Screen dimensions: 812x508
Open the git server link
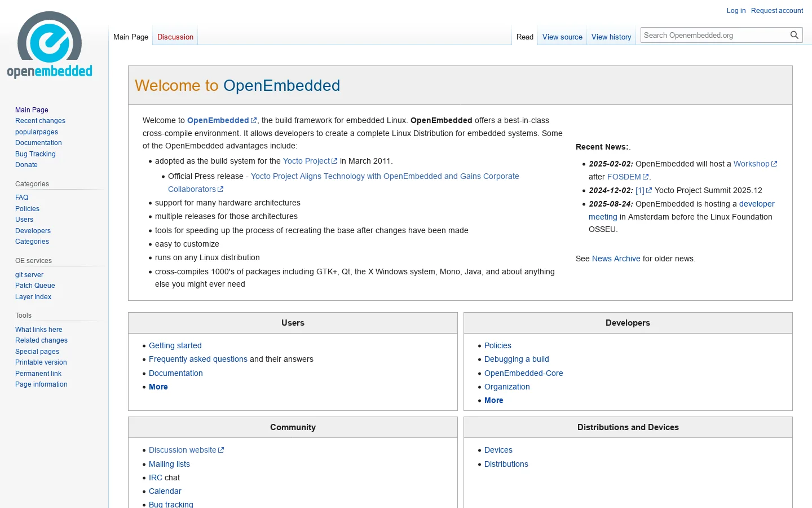click(x=29, y=275)
